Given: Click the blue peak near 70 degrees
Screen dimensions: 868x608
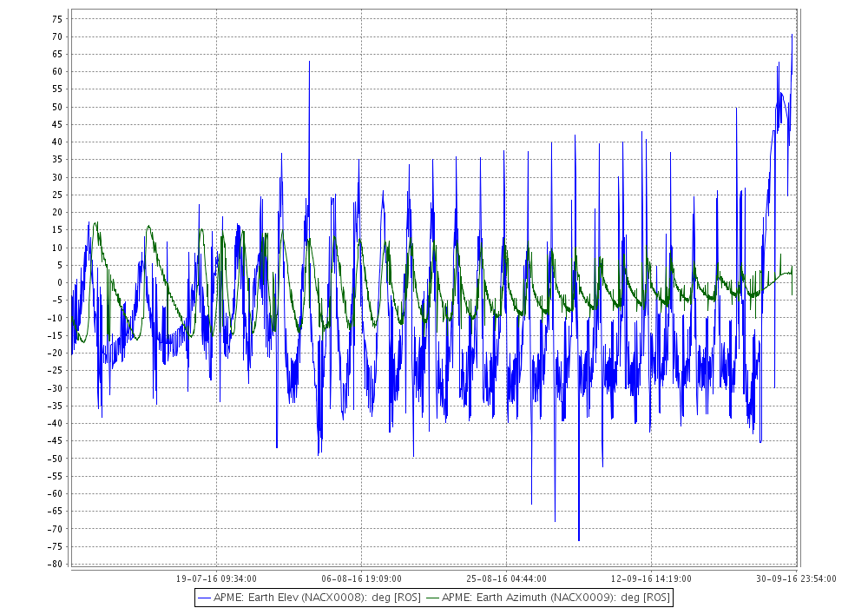Looking at the screenshot, I should click(792, 35).
